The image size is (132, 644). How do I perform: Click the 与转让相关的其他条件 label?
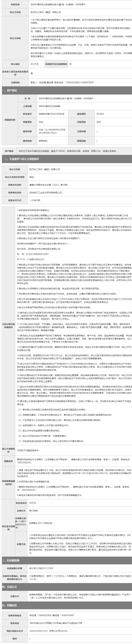pyautogui.click(x=8, y=326)
